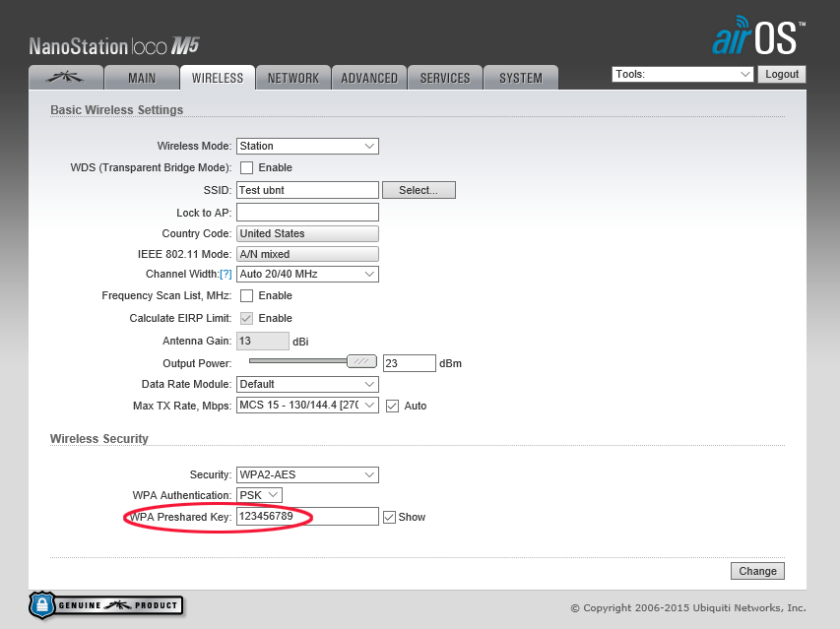The height and width of the screenshot is (629, 840).
Task: Click the Country Code field
Action: pos(307,233)
